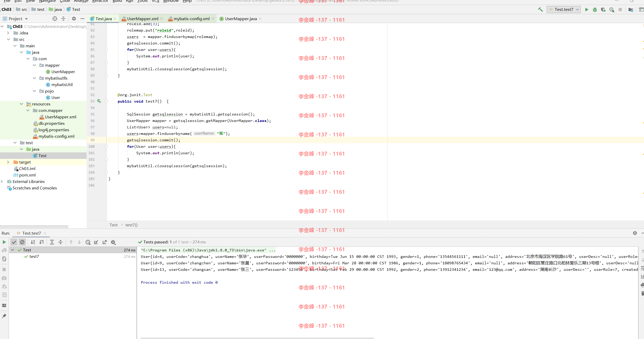Click the Build project hammer icon
Image resolution: width=644 pixels, height=339 pixels.
(540, 10)
